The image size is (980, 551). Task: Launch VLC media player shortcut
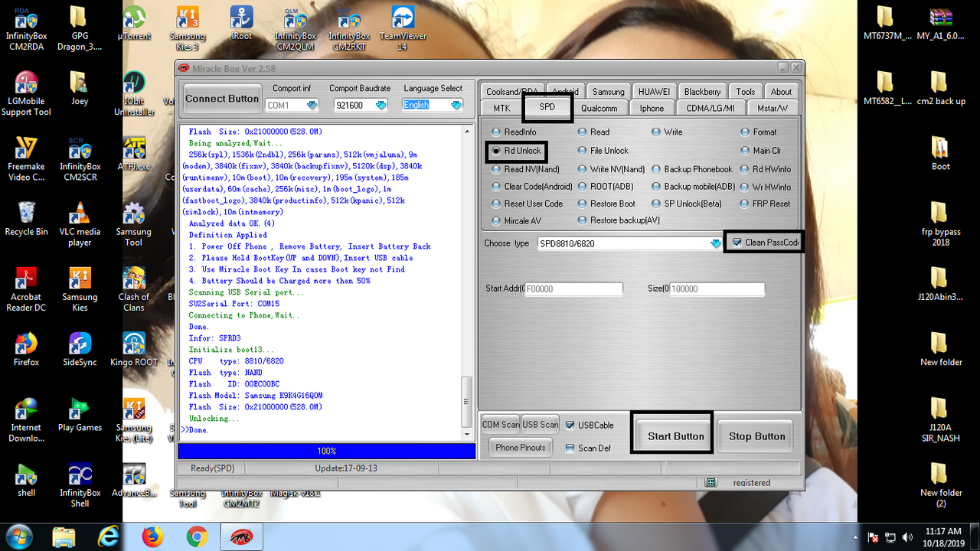[x=80, y=224]
